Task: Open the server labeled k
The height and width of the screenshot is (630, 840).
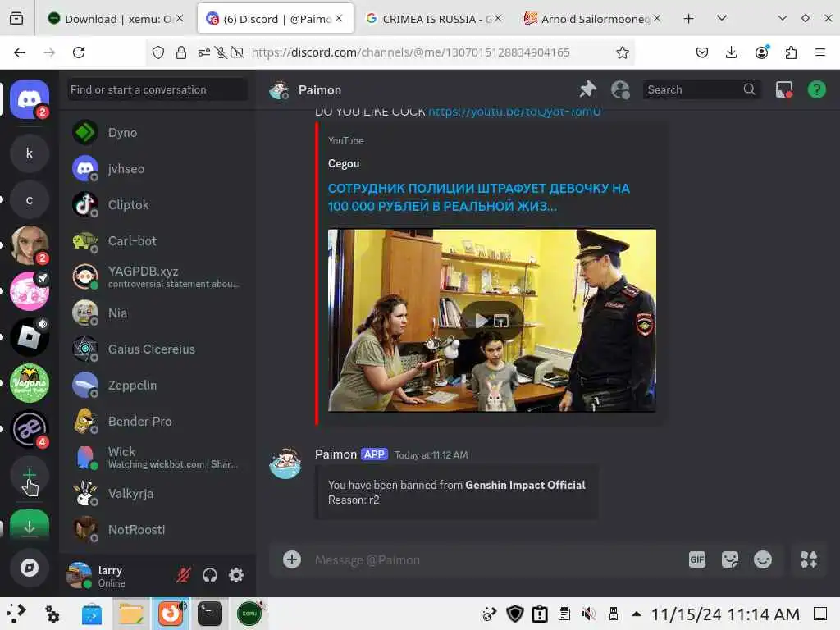Action: pyautogui.click(x=30, y=153)
